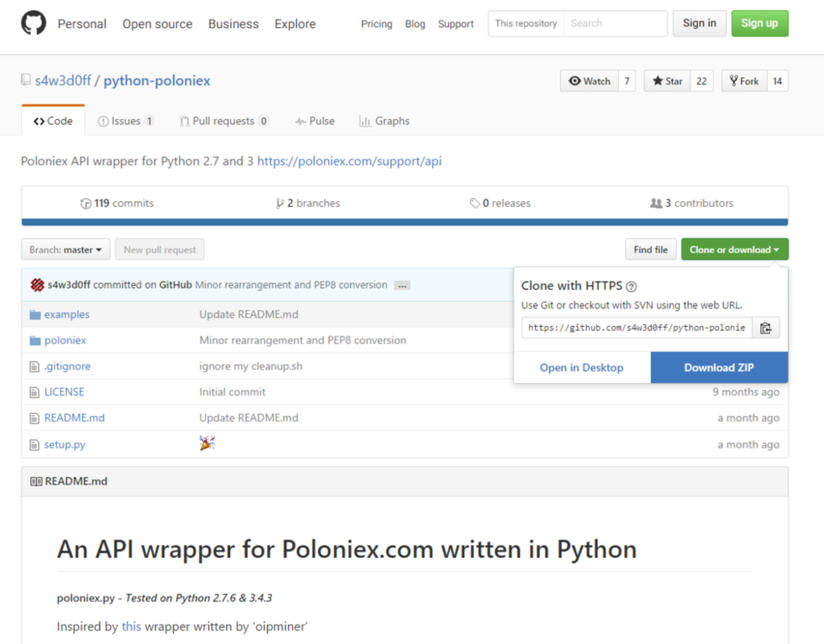The image size is (824, 644).
Task: Expand the full commit message with the ellipsis
Action: [x=402, y=285]
